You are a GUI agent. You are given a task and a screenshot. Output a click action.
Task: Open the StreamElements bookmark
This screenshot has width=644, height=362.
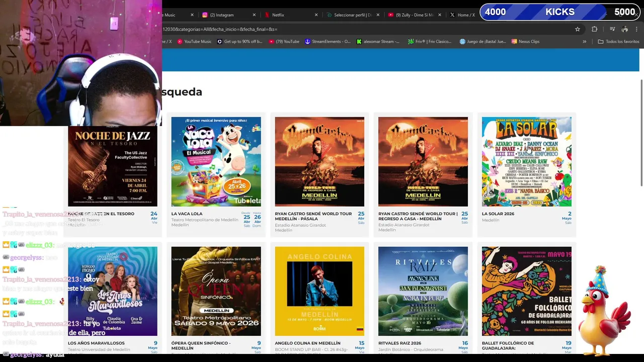click(x=328, y=42)
